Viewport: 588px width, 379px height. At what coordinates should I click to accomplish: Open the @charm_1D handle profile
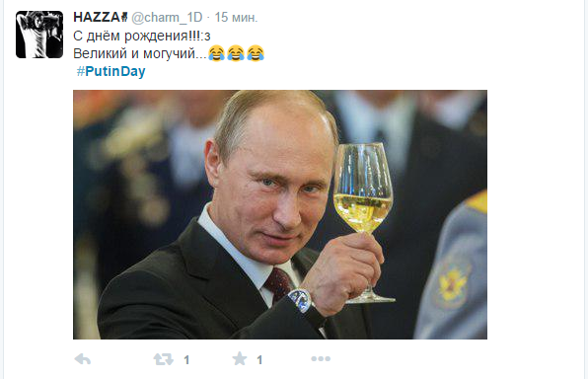point(167,17)
